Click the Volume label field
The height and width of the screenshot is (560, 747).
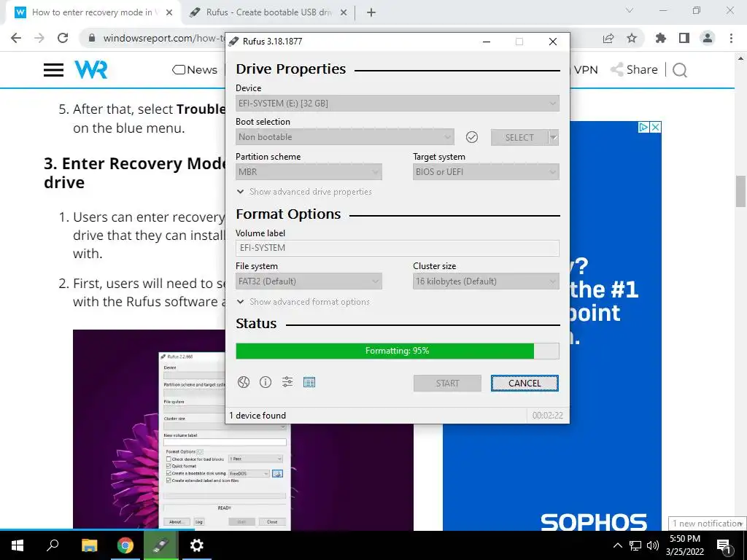point(398,248)
